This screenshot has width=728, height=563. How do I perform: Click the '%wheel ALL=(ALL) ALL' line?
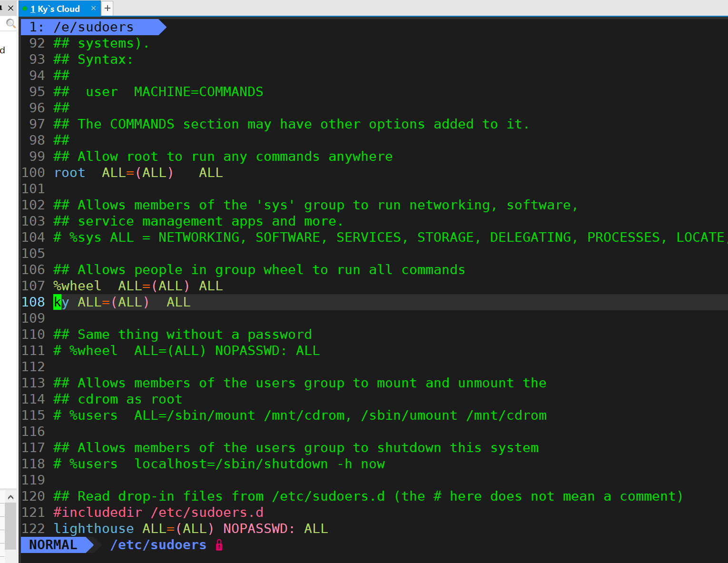pos(138,286)
